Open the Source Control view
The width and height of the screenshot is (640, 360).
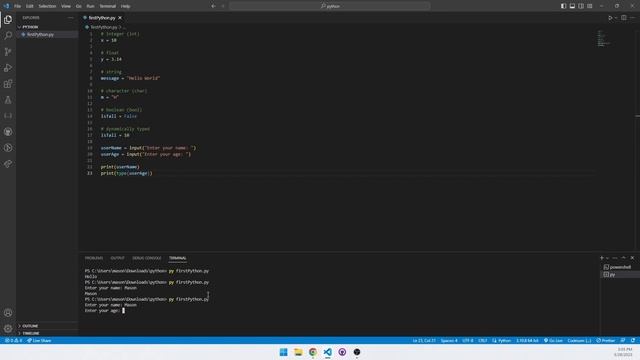click(x=8, y=52)
